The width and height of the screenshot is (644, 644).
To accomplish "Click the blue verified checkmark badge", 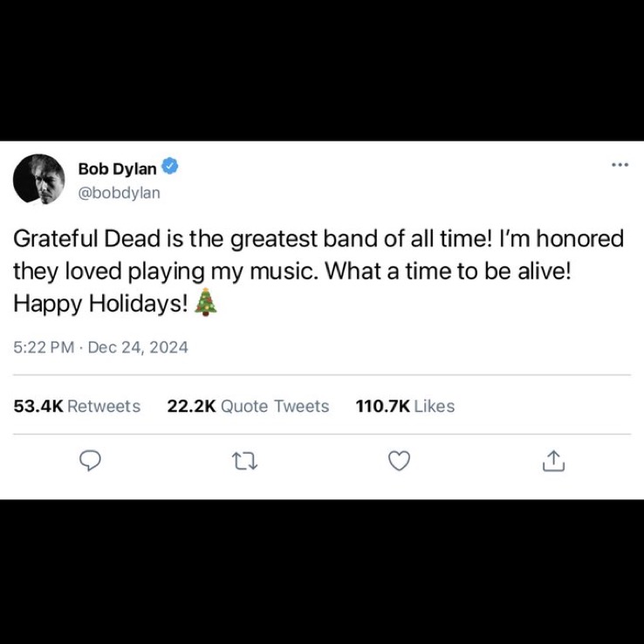I will tap(169, 166).
